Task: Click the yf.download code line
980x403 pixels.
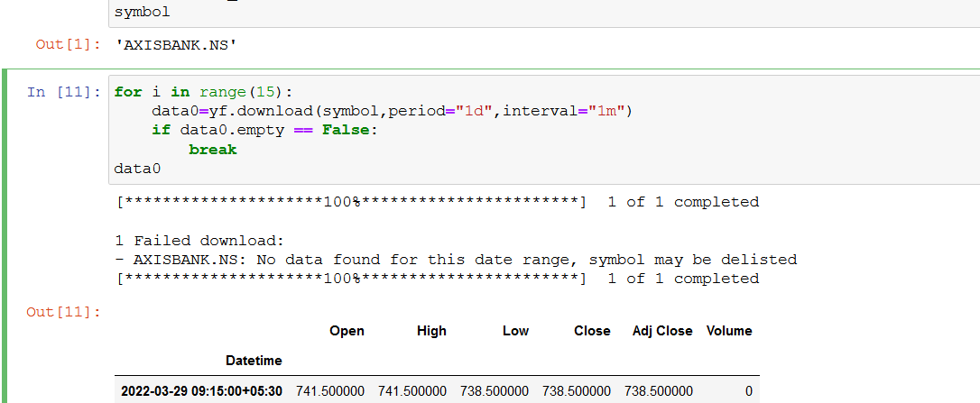Action: [x=393, y=112]
